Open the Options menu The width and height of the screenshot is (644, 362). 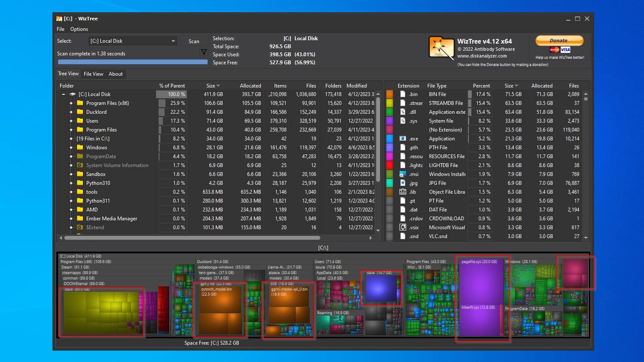tap(79, 29)
